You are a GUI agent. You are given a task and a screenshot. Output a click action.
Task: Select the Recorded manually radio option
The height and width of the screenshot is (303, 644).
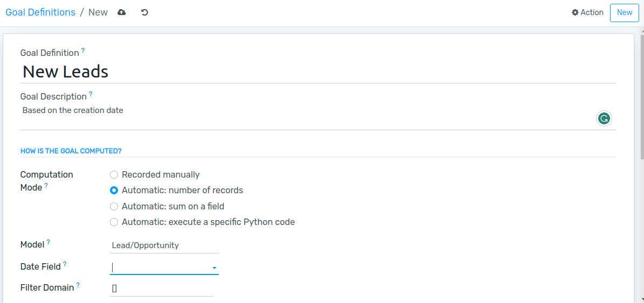pyautogui.click(x=114, y=175)
